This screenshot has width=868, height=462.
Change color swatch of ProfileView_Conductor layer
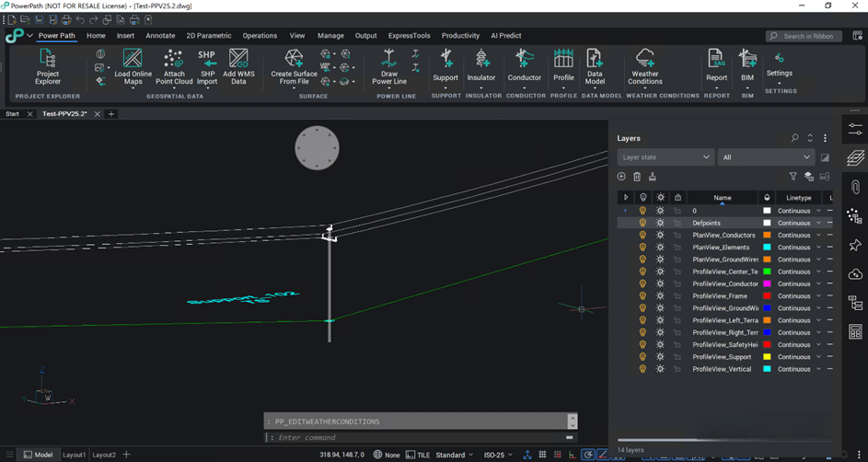point(767,283)
